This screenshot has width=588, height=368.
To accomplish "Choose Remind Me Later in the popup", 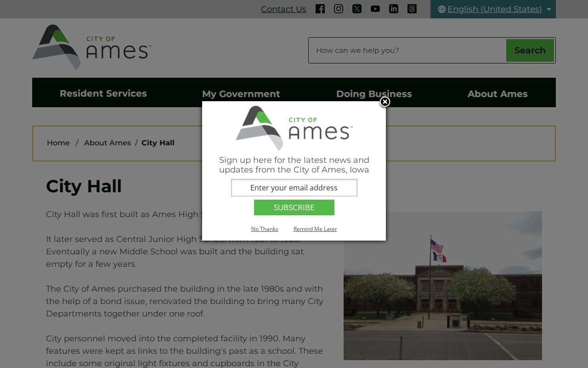I will [x=315, y=229].
